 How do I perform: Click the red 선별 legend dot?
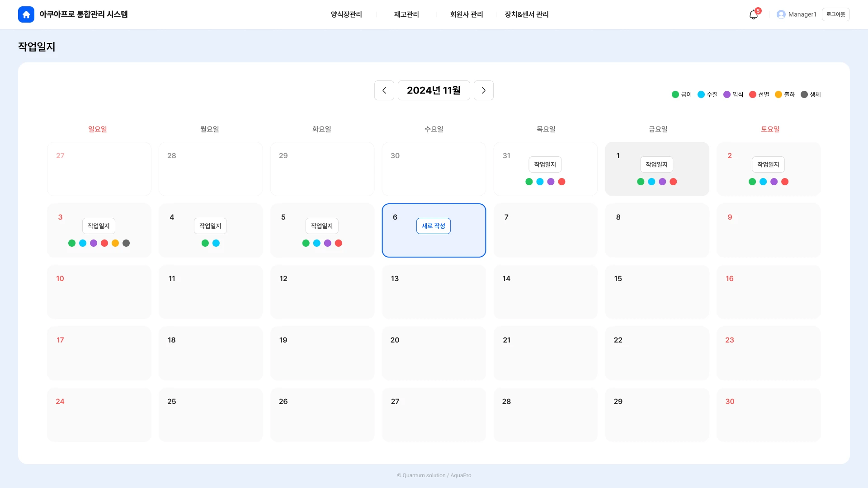753,94
